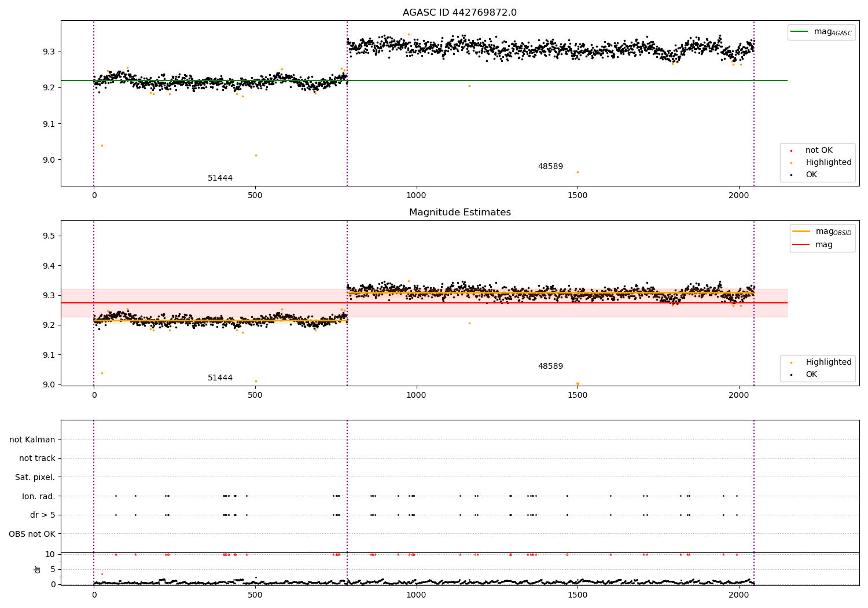The height and width of the screenshot is (608, 868).
Task: Click the 'Sat. pixel.' row label
Action: coord(35,477)
